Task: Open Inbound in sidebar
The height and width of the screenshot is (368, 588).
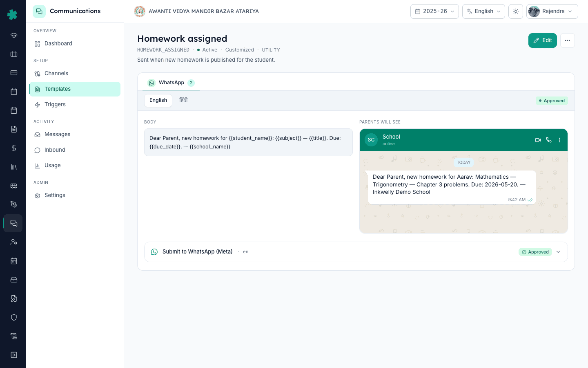Action: tap(75, 150)
